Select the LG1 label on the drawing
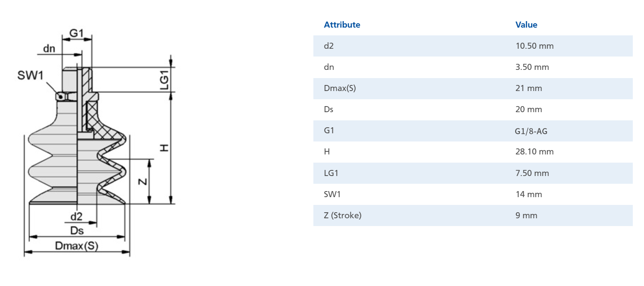This screenshot has width=644, height=286. (164, 79)
